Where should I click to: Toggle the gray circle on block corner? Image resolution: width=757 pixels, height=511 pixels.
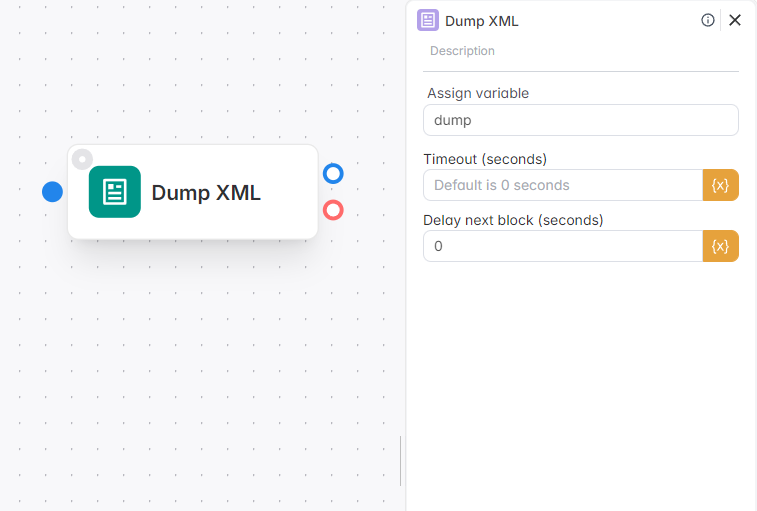point(82,159)
